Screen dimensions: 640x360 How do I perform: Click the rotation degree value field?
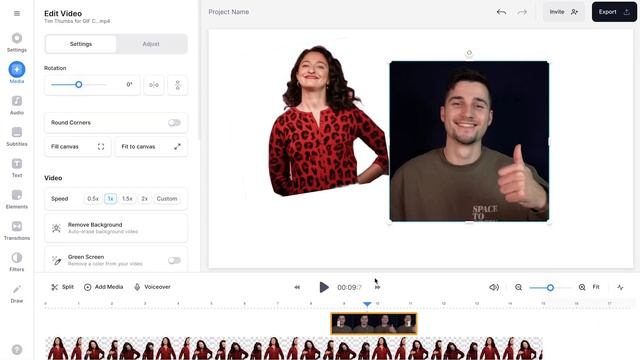click(x=129, y=84)
